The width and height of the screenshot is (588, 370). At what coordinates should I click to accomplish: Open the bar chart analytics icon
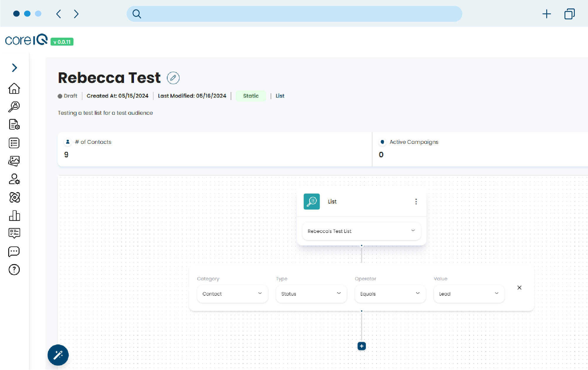[14, 216]
